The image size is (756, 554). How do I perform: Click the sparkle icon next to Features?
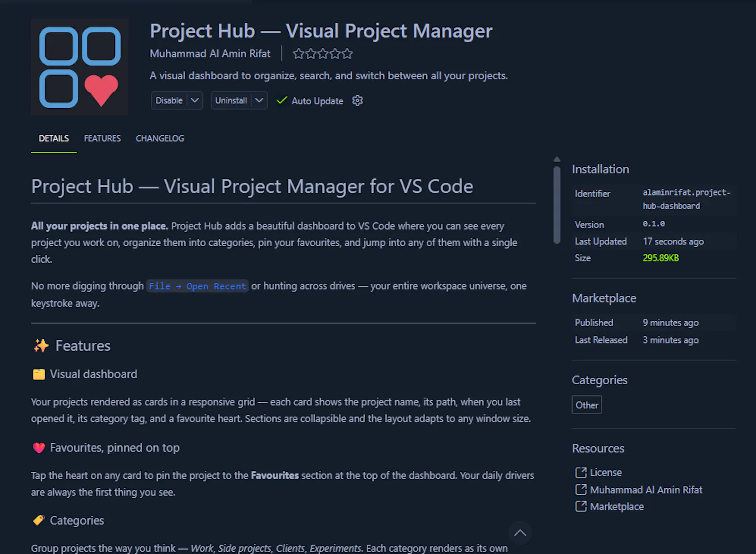pos(41,346)
